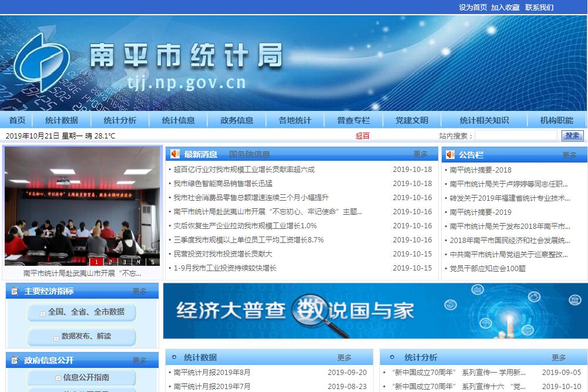The width and height of the screenshot is (588, 392).
Task: Click the Nanping Statistics Bureau logo icon
Action: [x=42, y=63]
